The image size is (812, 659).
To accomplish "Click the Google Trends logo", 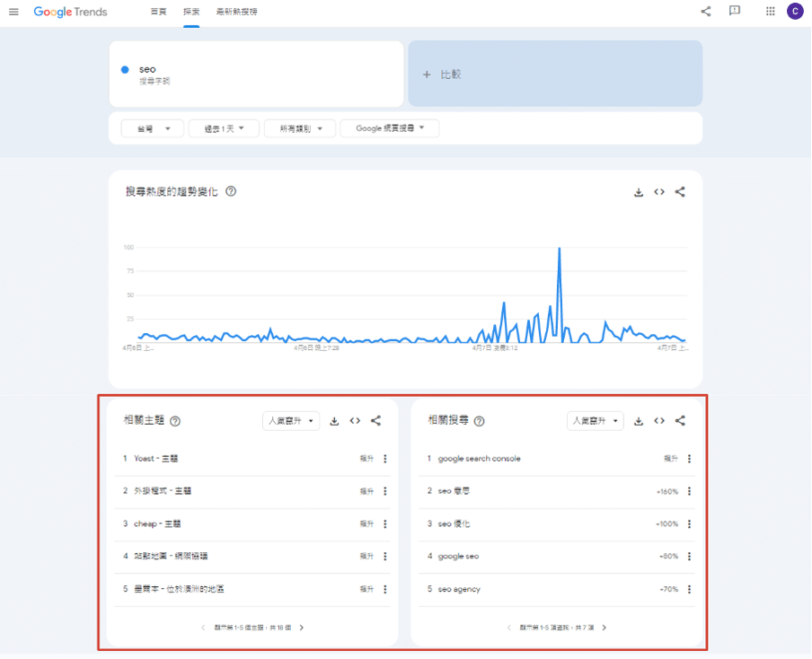I will [x=70, y=12].
